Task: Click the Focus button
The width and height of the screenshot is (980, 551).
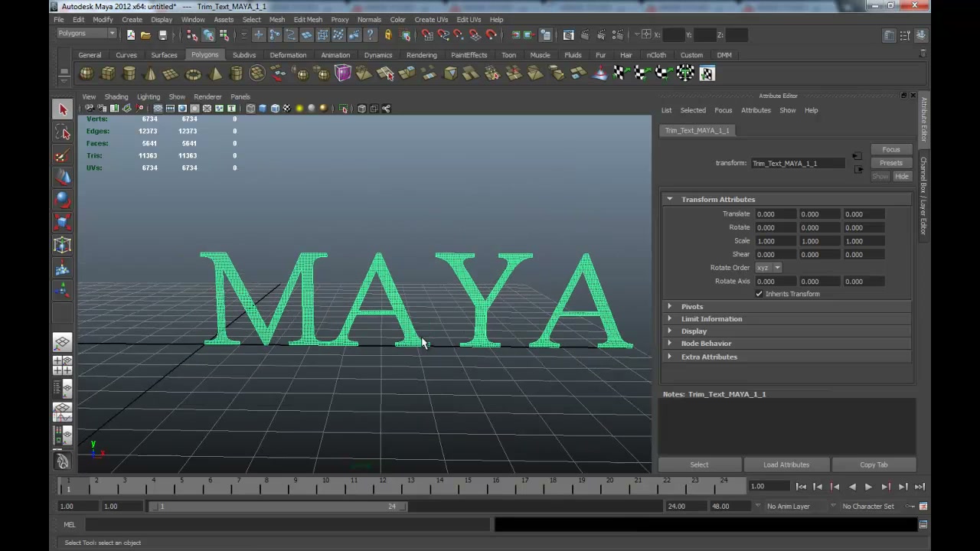Action: [x=891, y=150]
